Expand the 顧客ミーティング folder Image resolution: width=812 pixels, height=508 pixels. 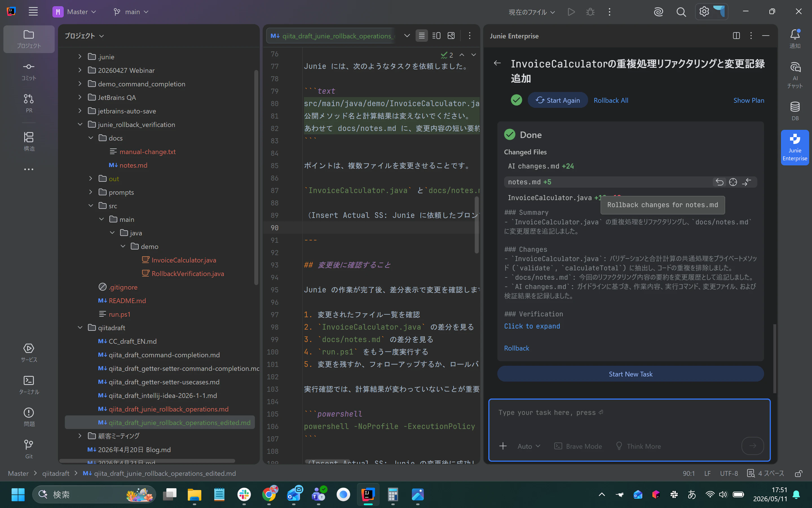pos(80,436)
